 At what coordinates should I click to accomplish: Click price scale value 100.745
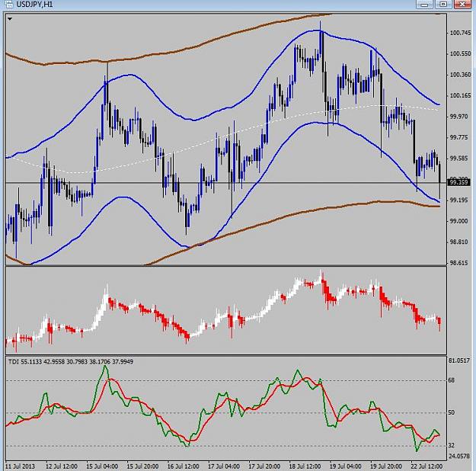(460, 33)
